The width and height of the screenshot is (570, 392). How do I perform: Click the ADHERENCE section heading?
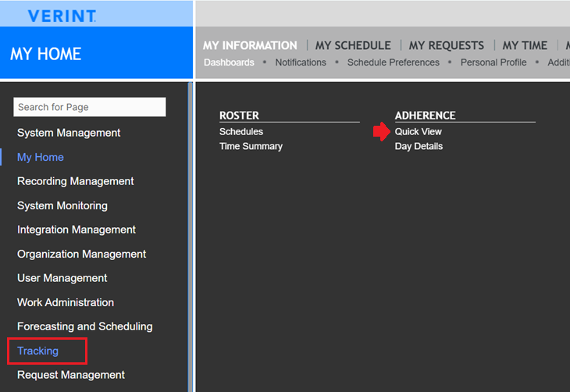click(426, 116)
